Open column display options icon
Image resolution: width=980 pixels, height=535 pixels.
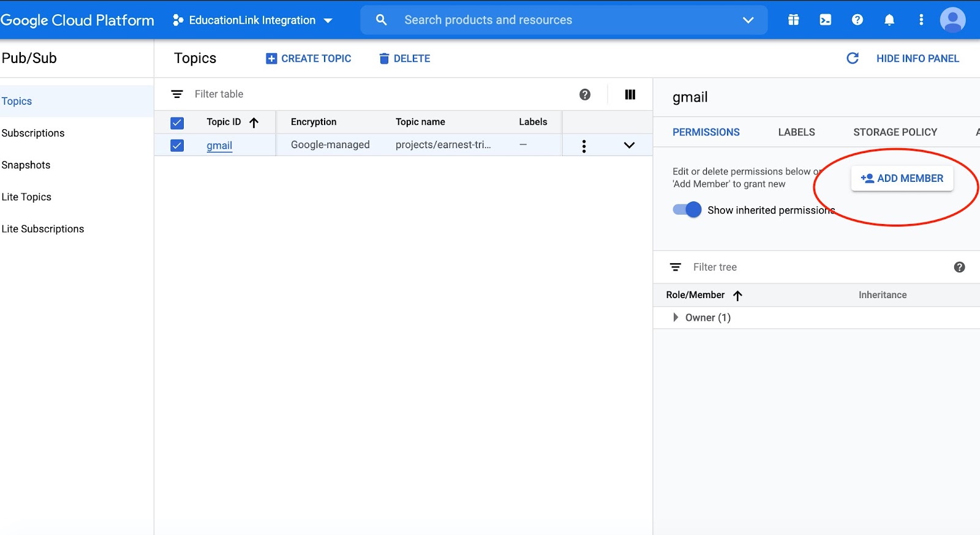click(x=630, y=94)
